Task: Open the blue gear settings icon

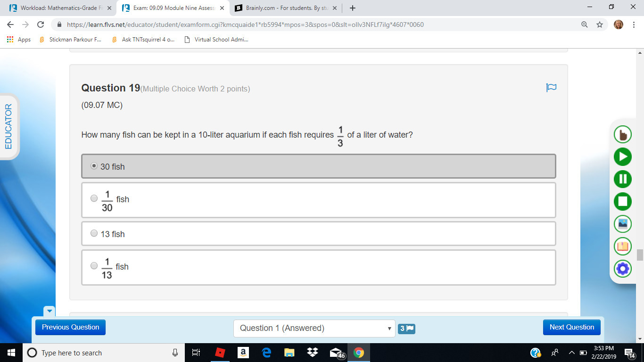Action: pyautogui.click(x=622, y=269)
